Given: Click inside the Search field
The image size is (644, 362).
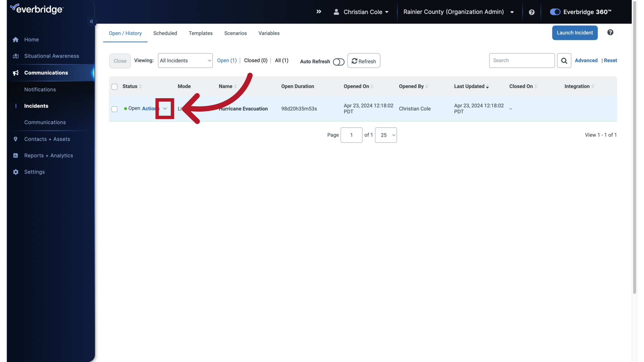Looking at the screenshot, I should (522, 60).
